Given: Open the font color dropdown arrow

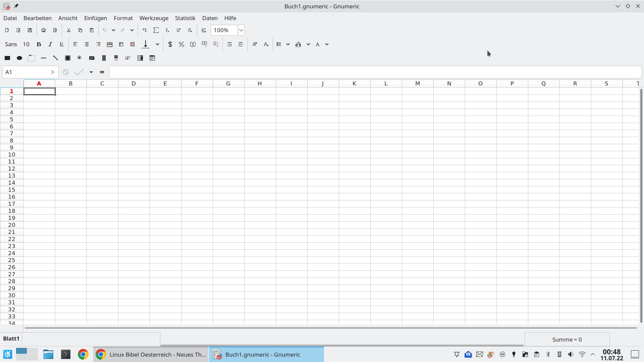Looking at the screenshot, I should [x=327, y=44].
